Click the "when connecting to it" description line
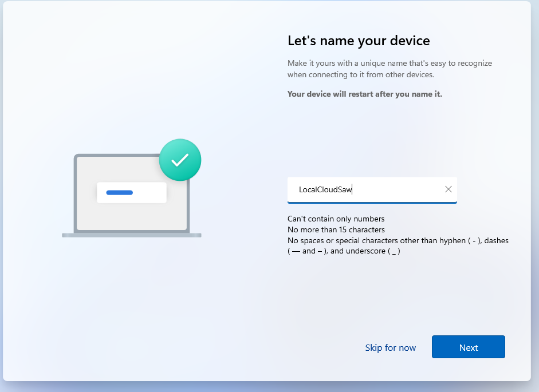 pyautogui.click(x=360, y=74)
